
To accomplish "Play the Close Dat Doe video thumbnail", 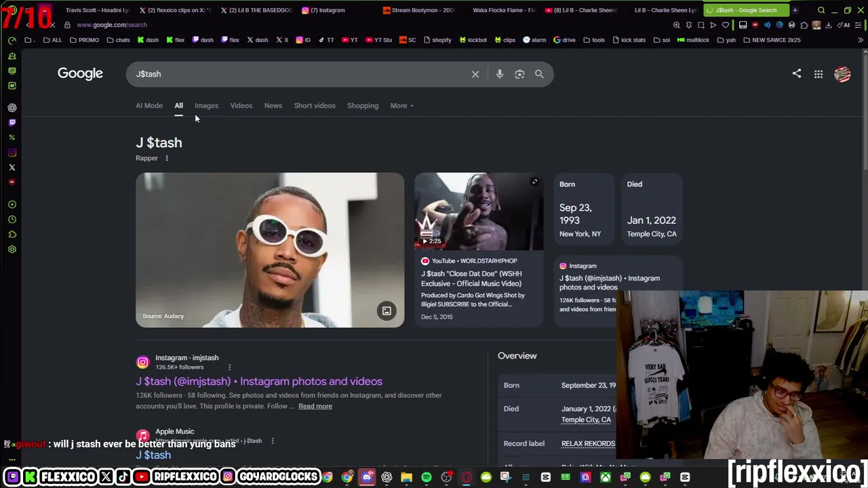I will point(479,211).
